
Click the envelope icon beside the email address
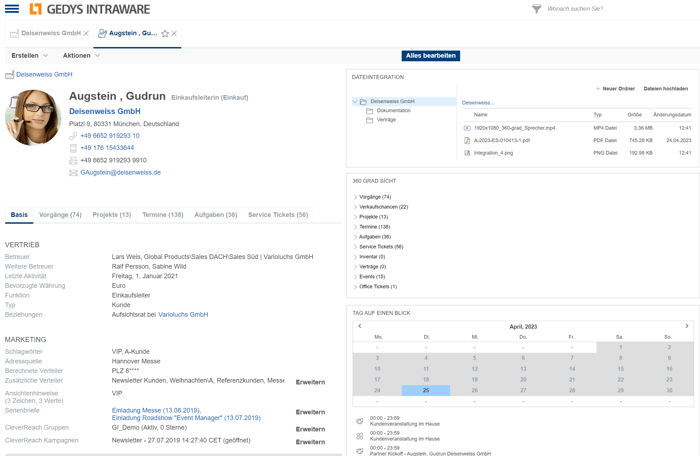pyautogui.click(x=73, y=173)
